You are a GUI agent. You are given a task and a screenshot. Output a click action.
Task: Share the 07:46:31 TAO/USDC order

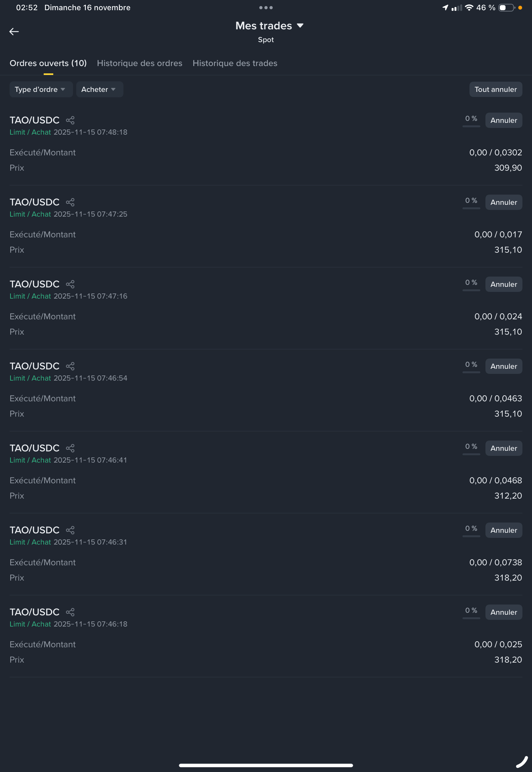click(70, 530)
